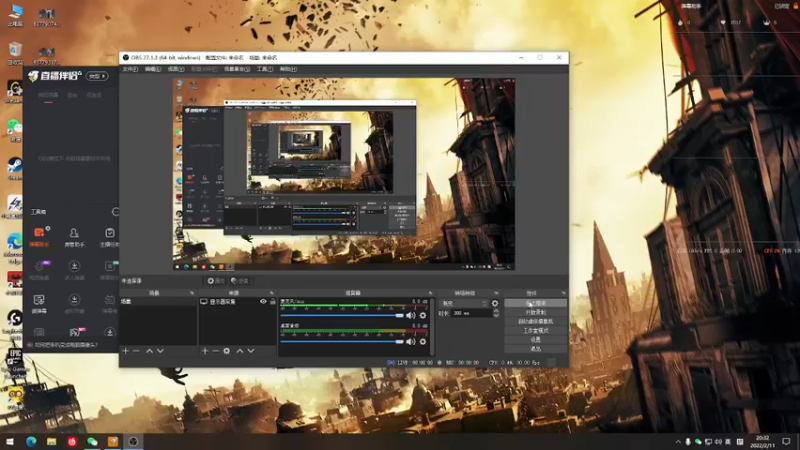Screen dimensions: 800x450
Task: Increase transition duration with stepper arrow
Action: [496, 311]
